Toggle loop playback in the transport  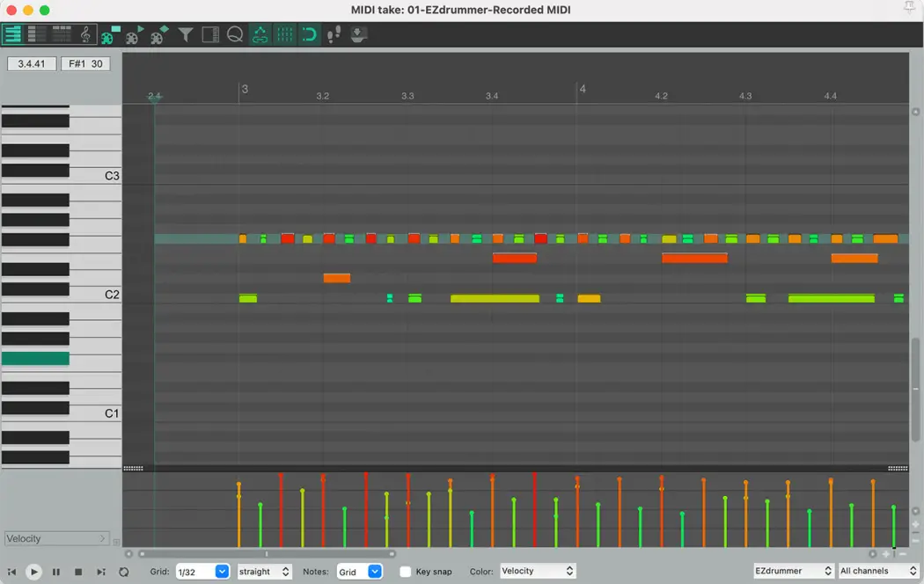click(x=123, y=571)
